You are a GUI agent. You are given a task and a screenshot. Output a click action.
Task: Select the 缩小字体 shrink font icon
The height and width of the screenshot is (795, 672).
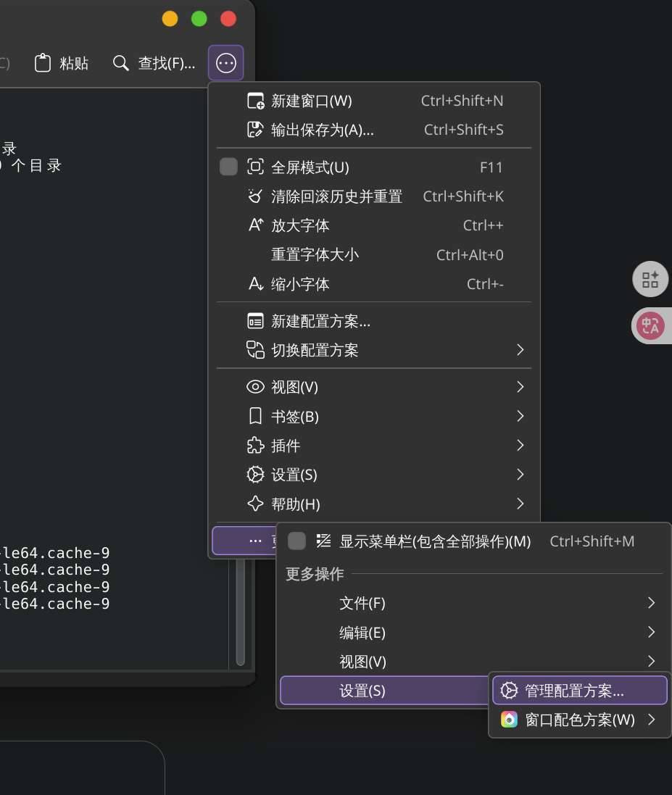(255, 283)
